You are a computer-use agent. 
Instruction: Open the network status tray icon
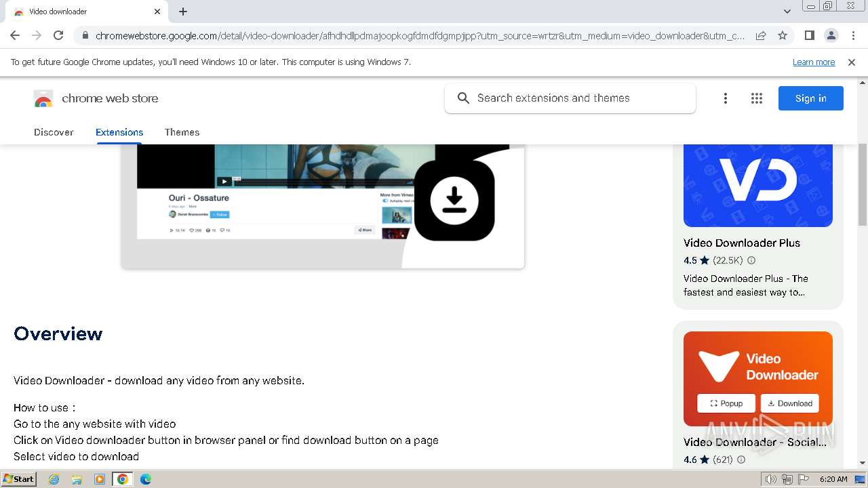click(787, 479)
